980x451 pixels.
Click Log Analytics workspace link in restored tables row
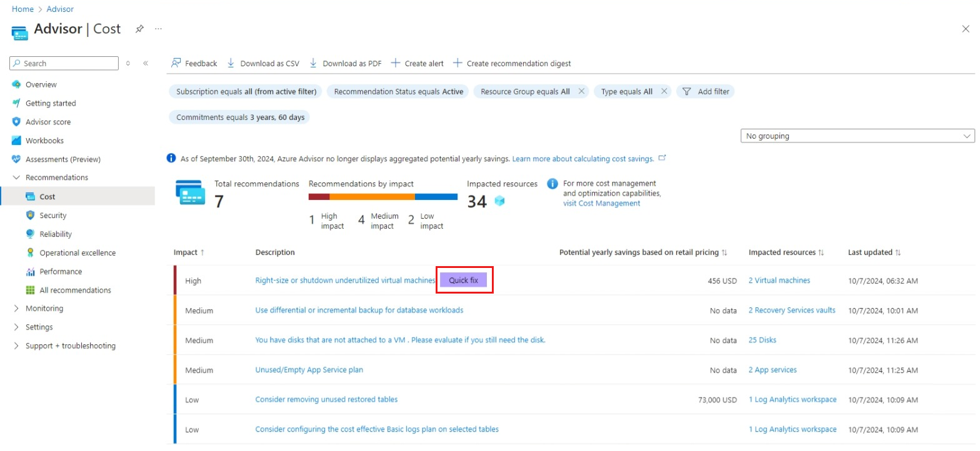[792, 399]
